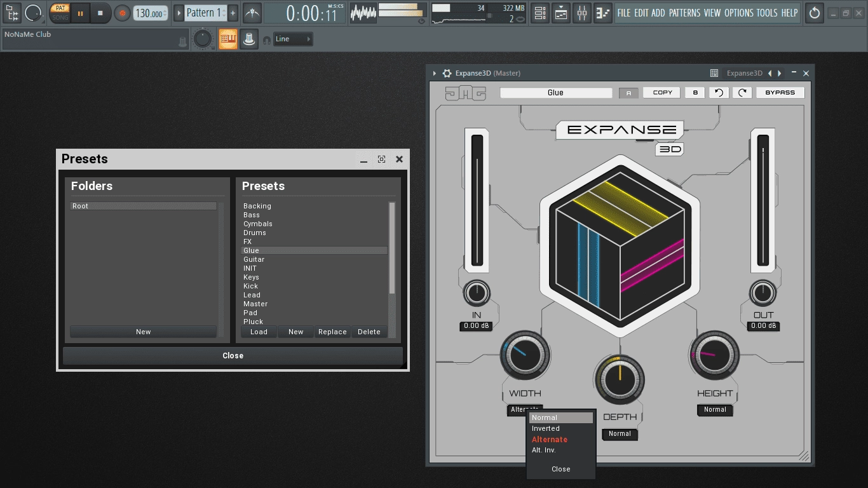This screenshot has height=488, width=868.
Task: Open the DEPTH mode Normal dropdown
Action: point(620,434)
